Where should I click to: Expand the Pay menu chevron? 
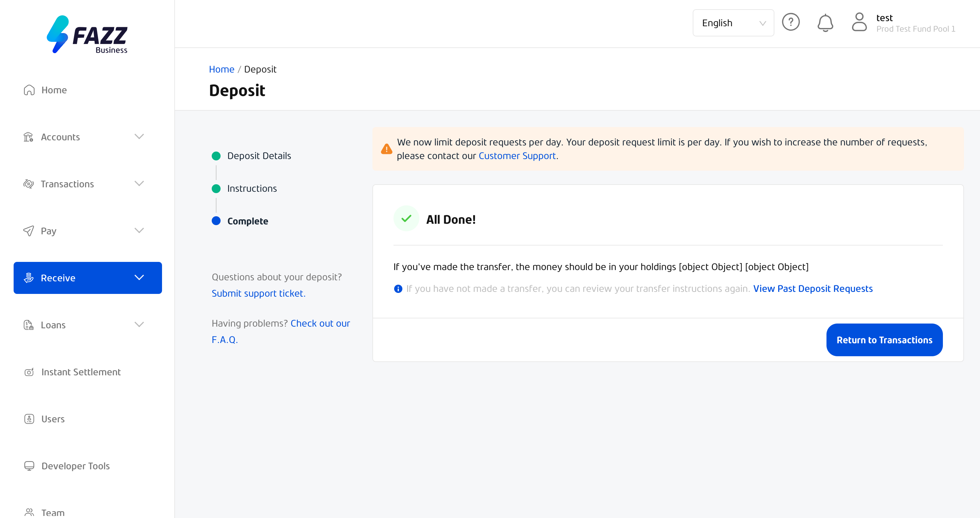click(139, 230)
